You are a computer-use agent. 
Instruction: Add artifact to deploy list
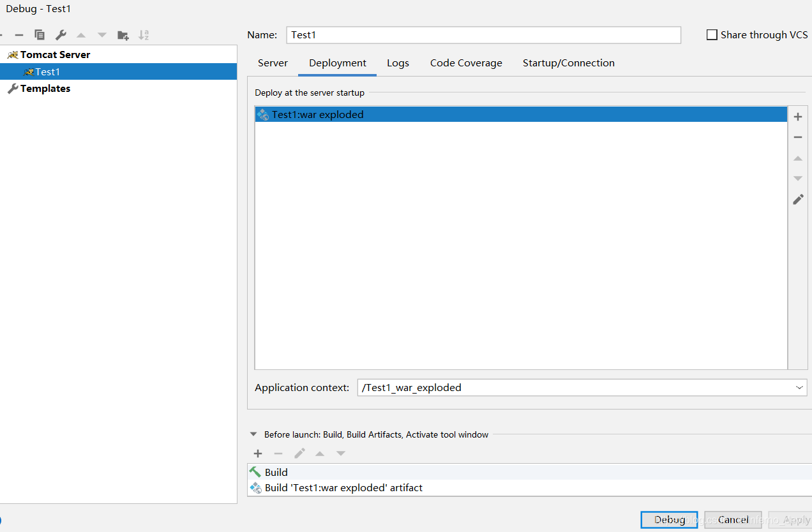point(798,117)
